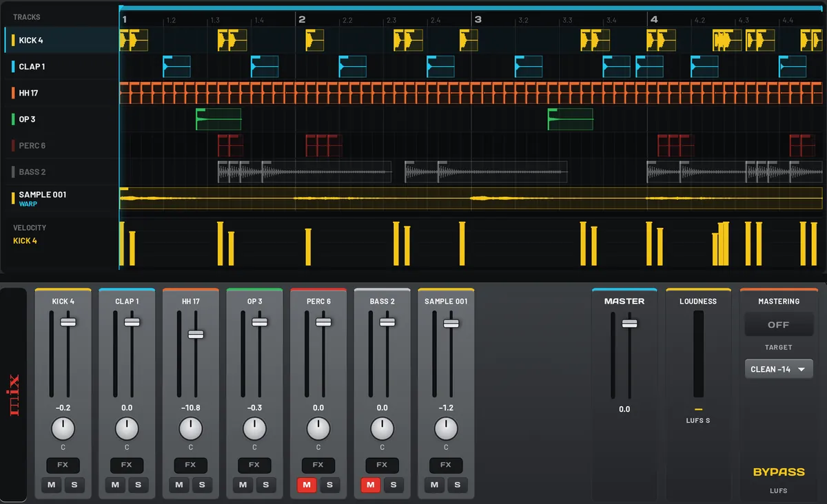The image size is (827, 504).
Task: Click the SAMPLE 001 waveform clip
Action: pos(471,198)
